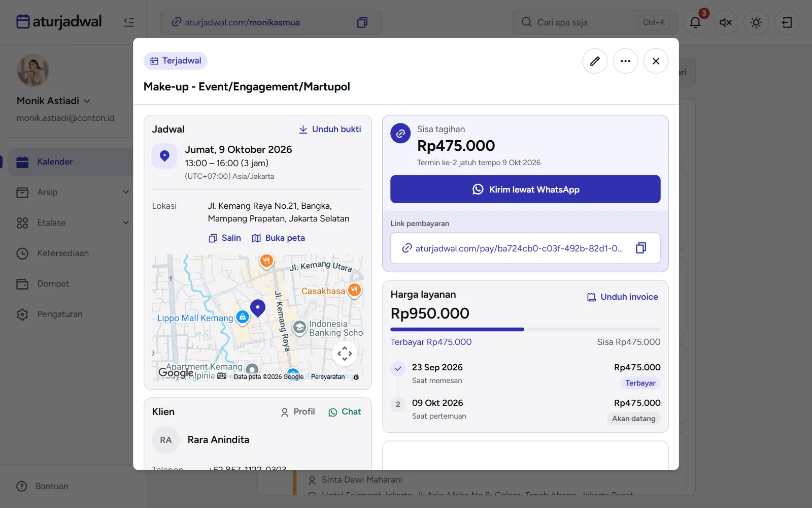
Task: Click the logout icon in top bar
Action: pyautogui.click(x=787, y=22)
